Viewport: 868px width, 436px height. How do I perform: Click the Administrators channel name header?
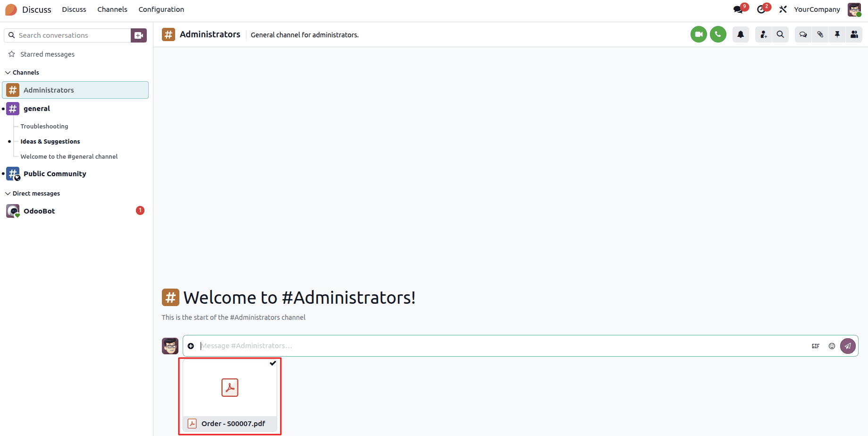point(210,34)
